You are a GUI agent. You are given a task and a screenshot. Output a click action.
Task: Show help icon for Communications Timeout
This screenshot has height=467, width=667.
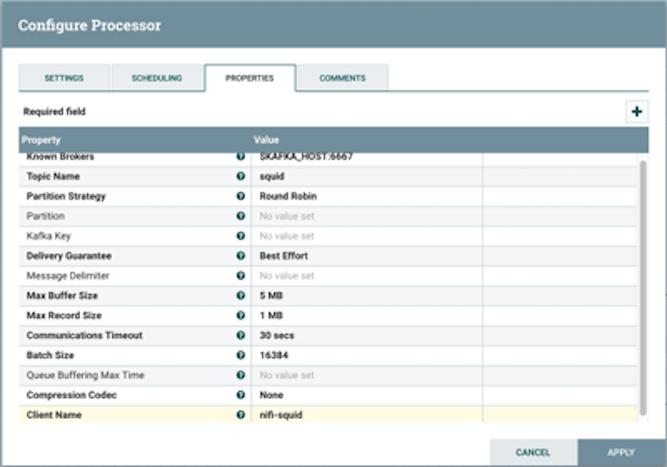tap(241, 335)
